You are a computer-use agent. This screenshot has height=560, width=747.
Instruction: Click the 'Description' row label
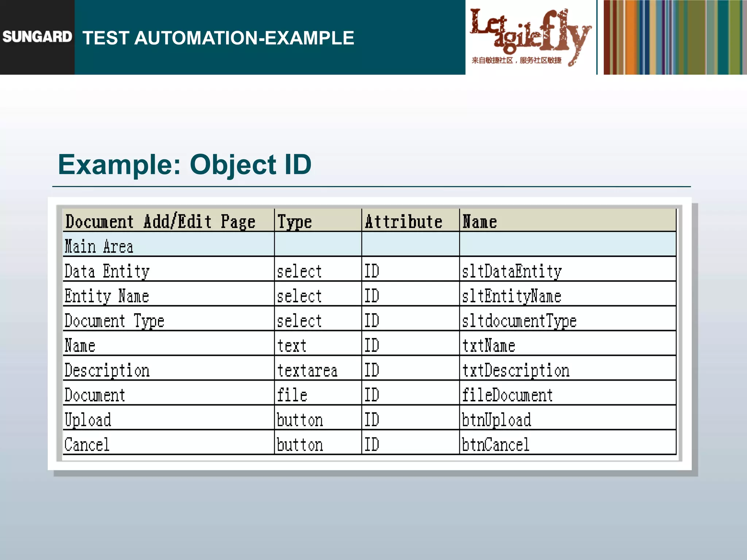tap(107, 370)
